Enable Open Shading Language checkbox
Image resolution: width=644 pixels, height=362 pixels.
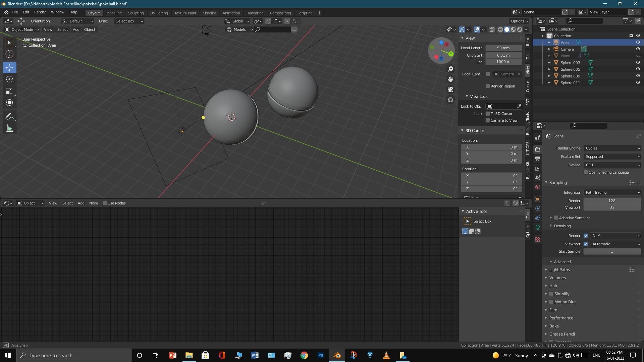tap(586, 172)
